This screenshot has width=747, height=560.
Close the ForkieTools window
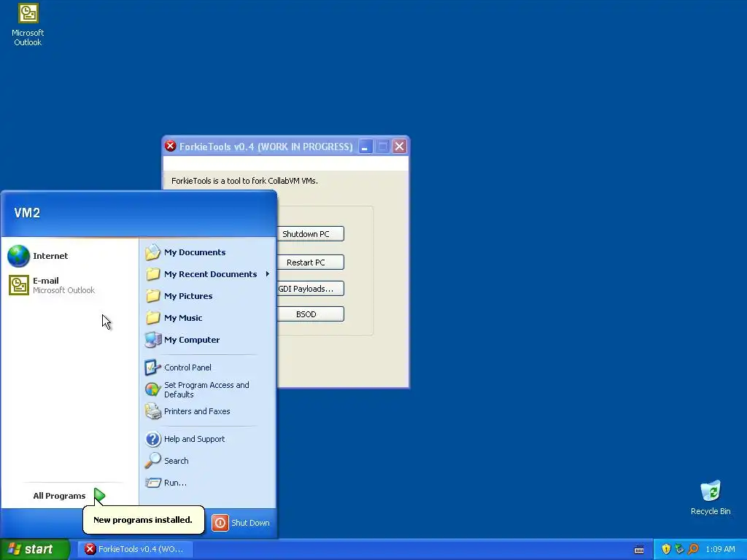pos(399,146)
